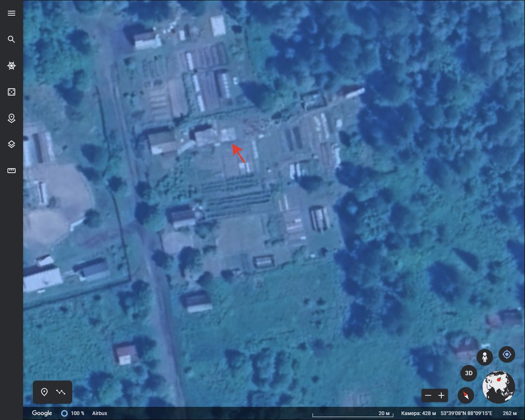This screenshot has height=420, width=525.
Task: Click the 100 % loading indicator
Action: (x=73, y=413)
